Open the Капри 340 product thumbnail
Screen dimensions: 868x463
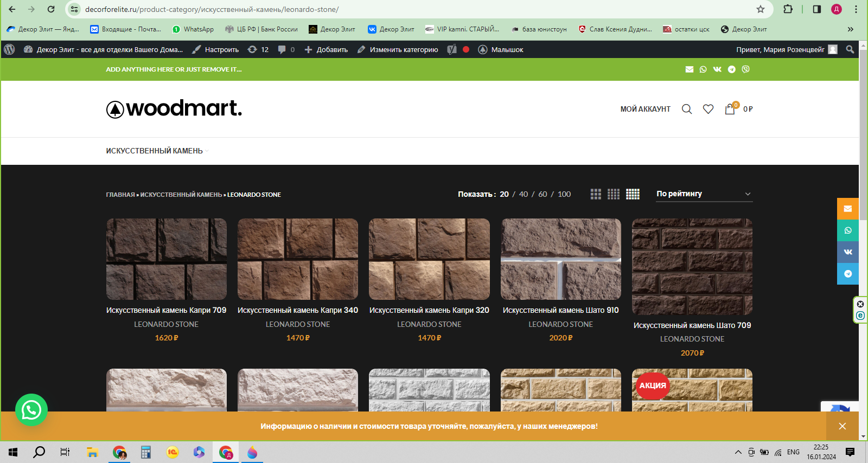[298, 259]
